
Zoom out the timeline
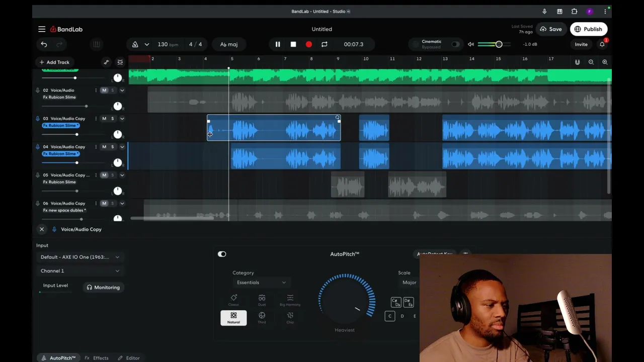point(591,62)
